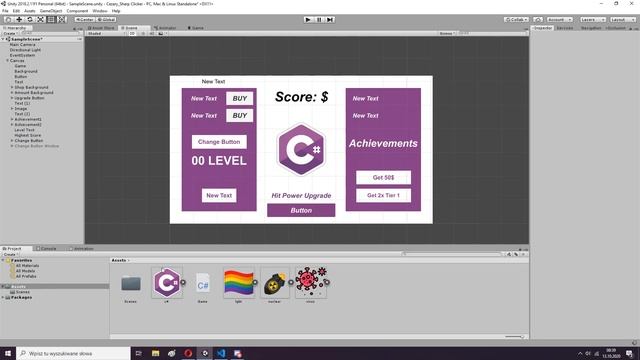Viewport: 640px width, 360px height.
Task: Click the cloud services icon
Action: [538, 20]
